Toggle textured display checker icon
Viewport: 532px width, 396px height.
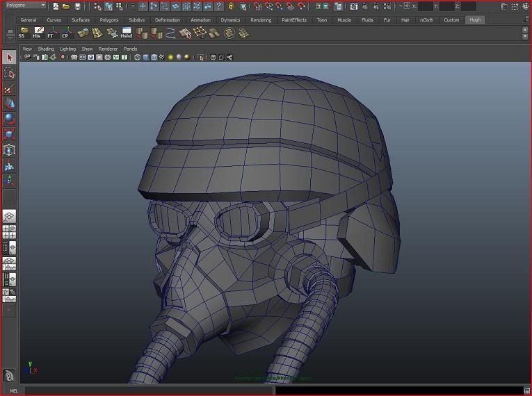(162, 57)
